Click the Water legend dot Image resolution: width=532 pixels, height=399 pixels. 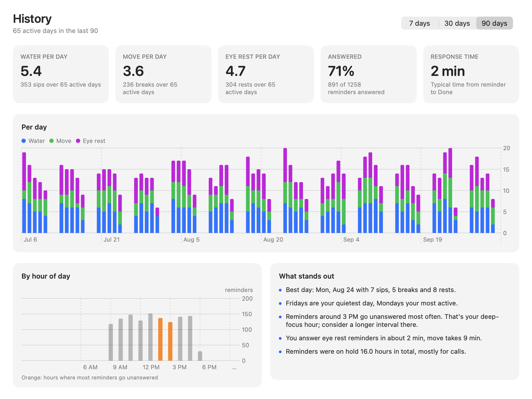tap(24, 141)
